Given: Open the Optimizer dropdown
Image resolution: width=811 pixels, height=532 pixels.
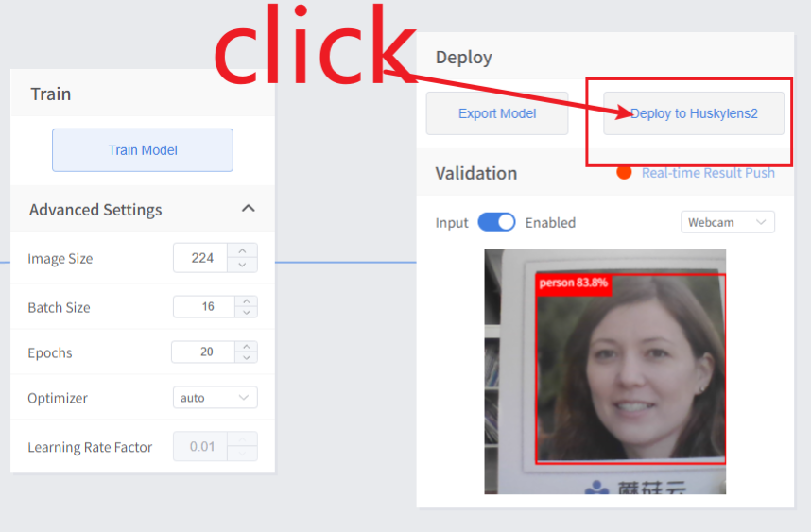Looking at the screenshot, I should pyautogui.click(x=216, y=398).
